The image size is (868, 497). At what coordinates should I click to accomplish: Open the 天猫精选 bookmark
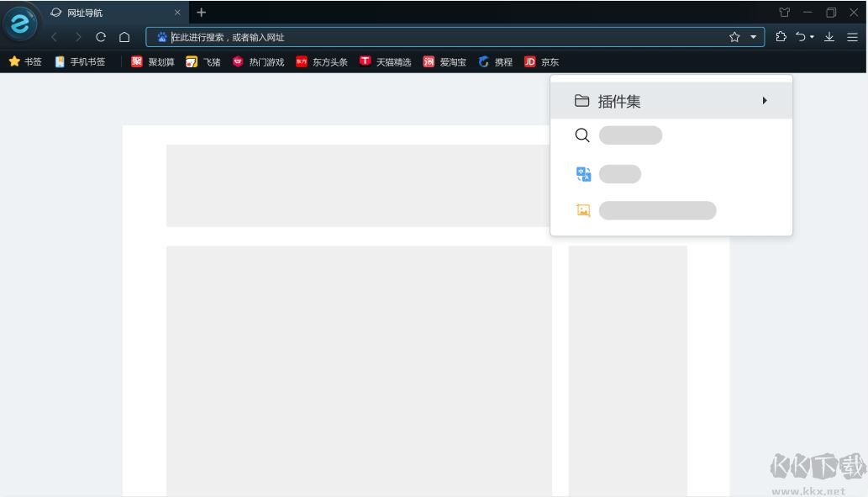click(x=386, y=61)
